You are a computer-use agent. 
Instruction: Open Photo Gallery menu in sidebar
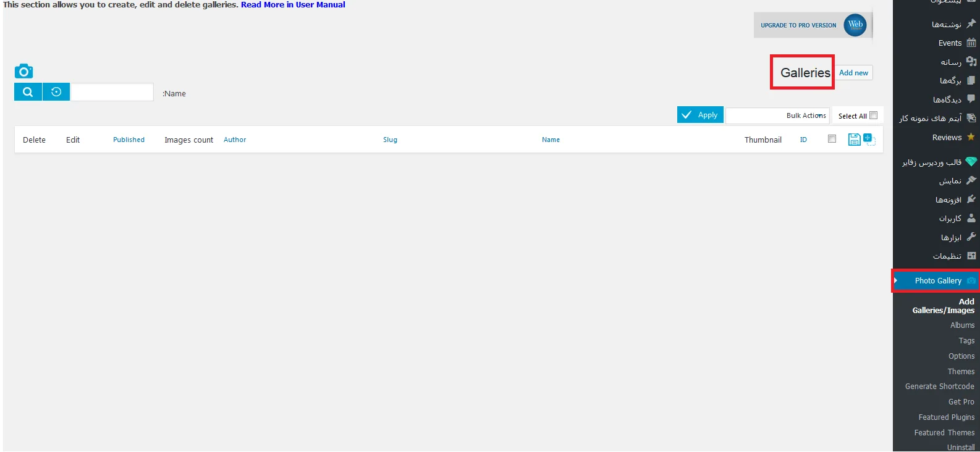pos(936,280)
